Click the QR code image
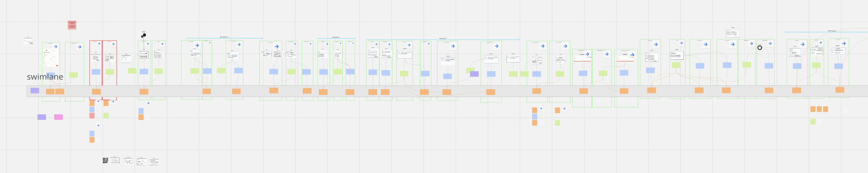Screen dimensions: 868x173 click(x=105, y=160)
